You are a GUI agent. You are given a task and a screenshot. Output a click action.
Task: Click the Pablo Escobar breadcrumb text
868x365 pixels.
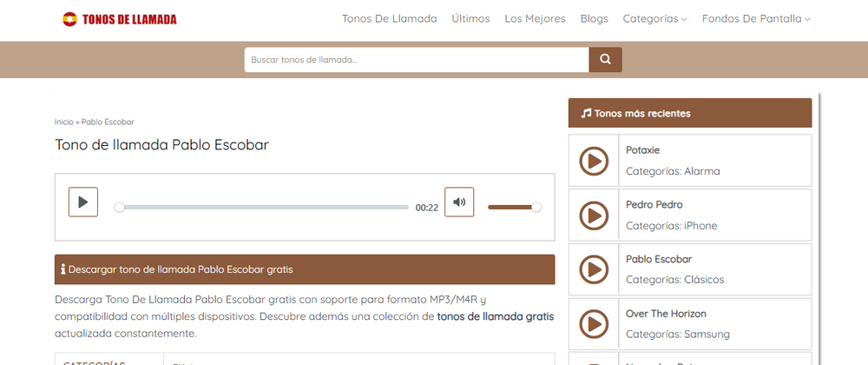pyautogui.click(x=108, y=122)
